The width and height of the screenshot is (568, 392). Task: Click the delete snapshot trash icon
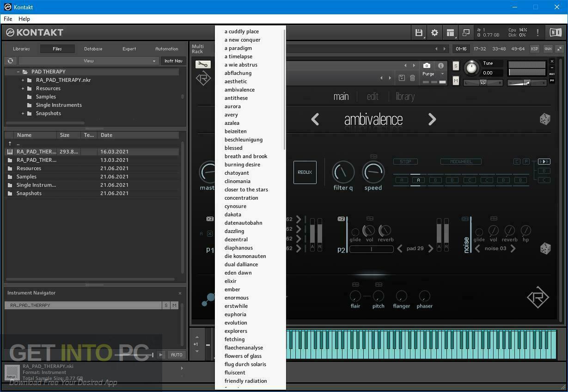[412, 78]
